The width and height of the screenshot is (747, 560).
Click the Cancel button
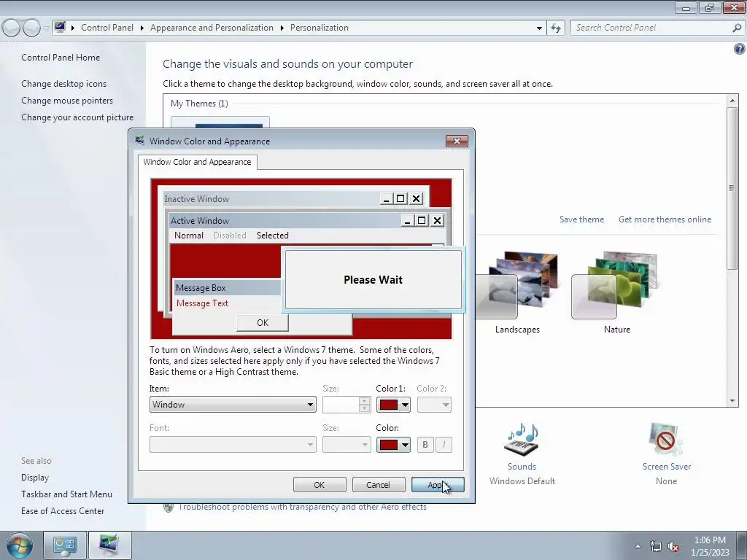pyautogui.click(x=379, y=485)
